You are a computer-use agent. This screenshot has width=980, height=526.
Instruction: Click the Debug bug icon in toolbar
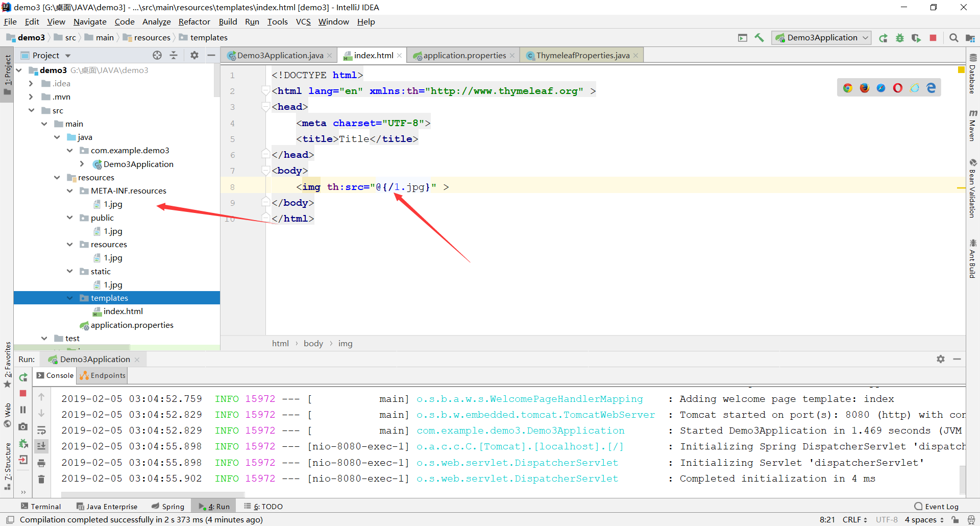[900, 38]
